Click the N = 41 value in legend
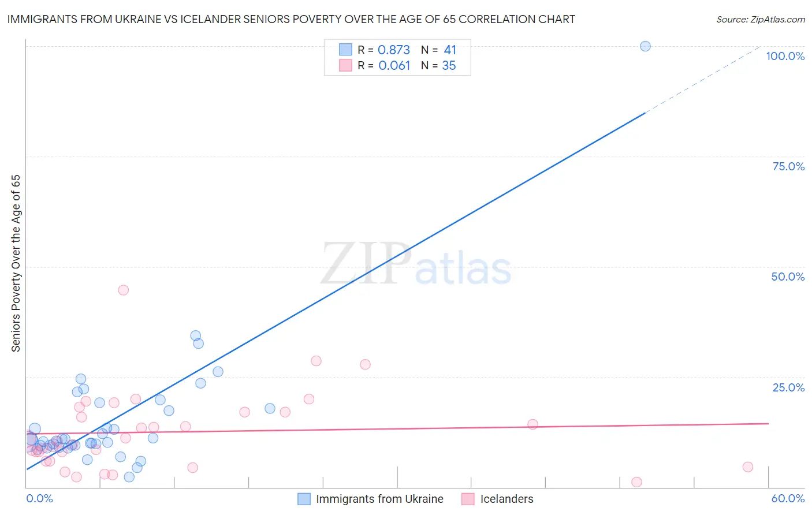This screenshot has width=812, height=515. point(438,50)
